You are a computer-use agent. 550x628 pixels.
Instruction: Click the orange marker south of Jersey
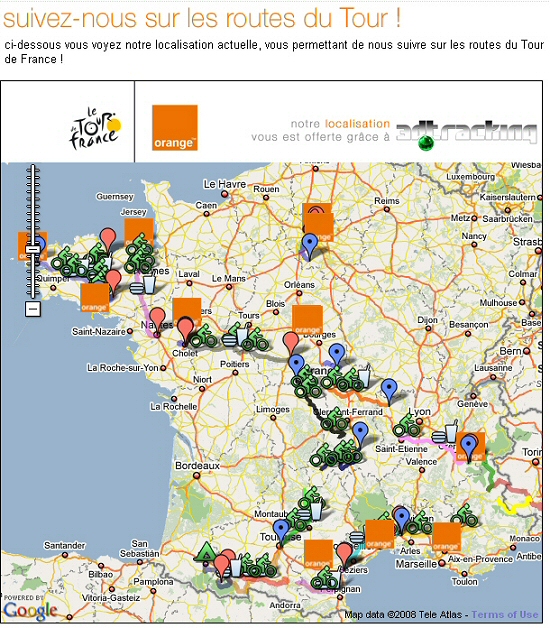point(139,232)
